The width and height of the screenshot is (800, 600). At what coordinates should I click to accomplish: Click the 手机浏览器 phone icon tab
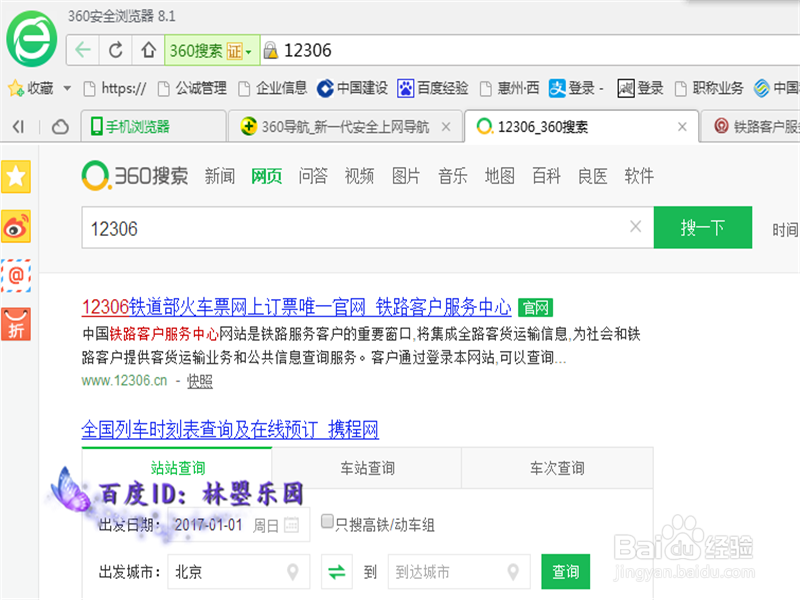(x=96, y=126)
